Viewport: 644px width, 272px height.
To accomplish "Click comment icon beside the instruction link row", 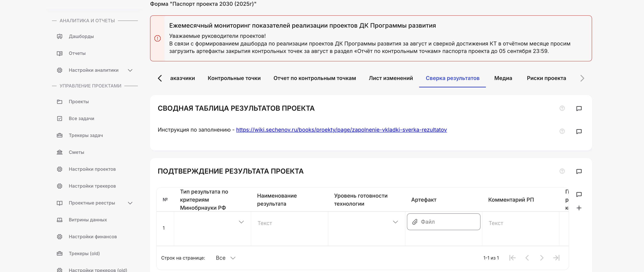I will click(x=579, y=131).
